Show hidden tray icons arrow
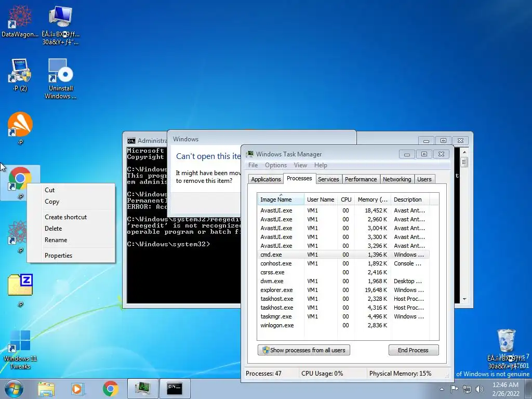This screenshot has width=532, height=399. 442,389
